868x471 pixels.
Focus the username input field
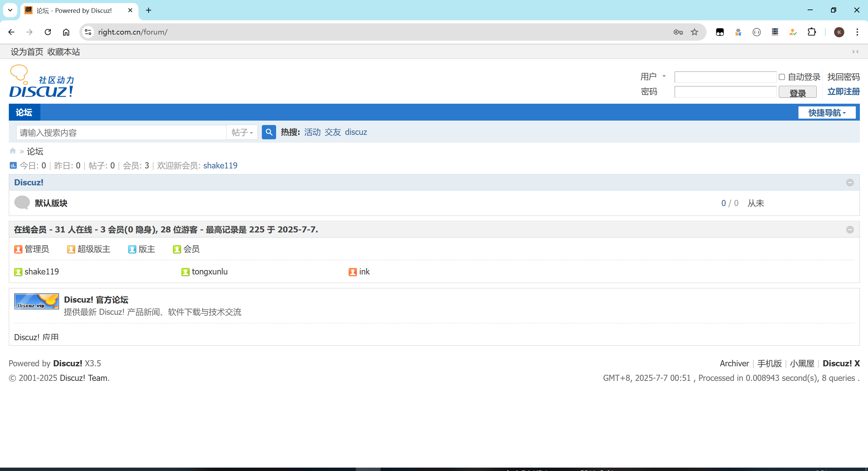[726, 77]
